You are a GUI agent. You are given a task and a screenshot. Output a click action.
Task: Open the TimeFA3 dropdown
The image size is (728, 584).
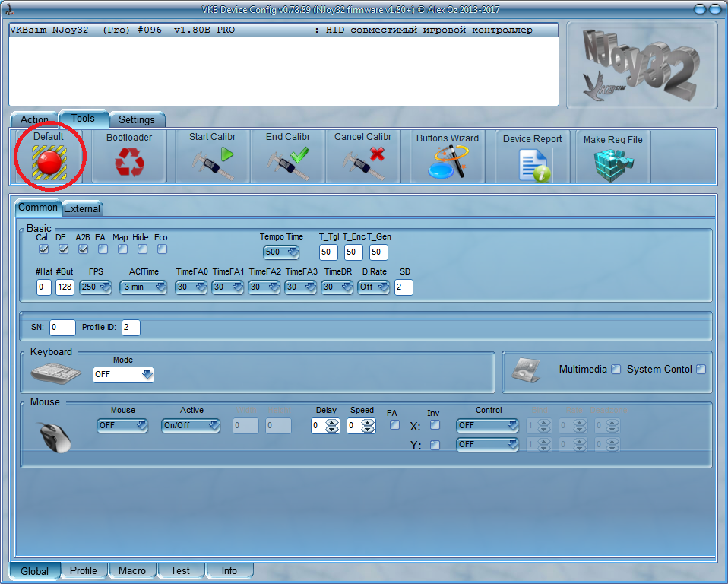point(300,287)
